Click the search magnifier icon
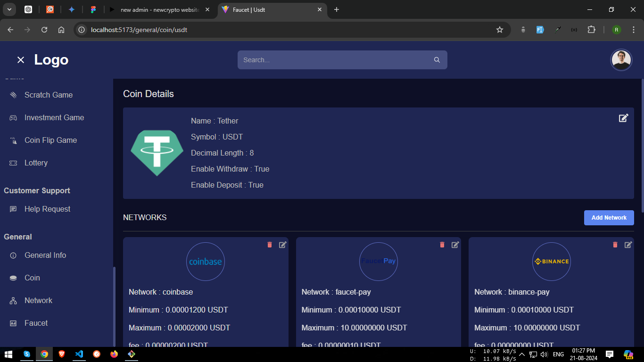The width and height of the screenshot is (644, 362). (437, 60)
